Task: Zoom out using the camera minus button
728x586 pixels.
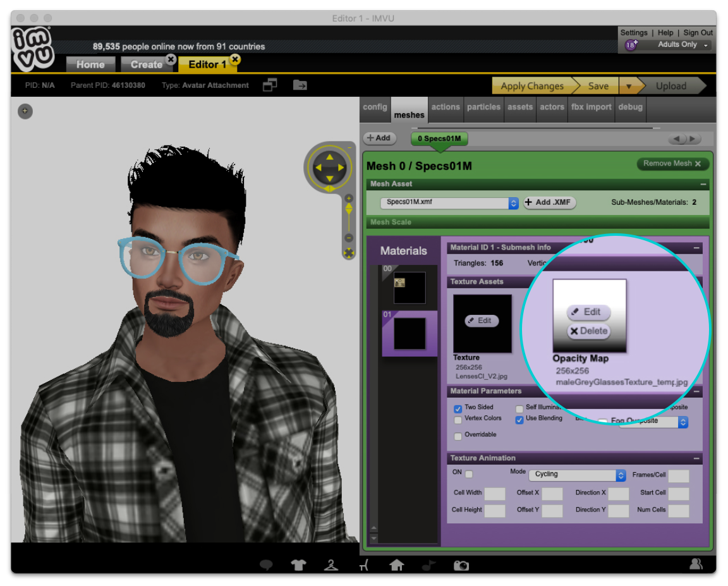Action: point(349,238)
